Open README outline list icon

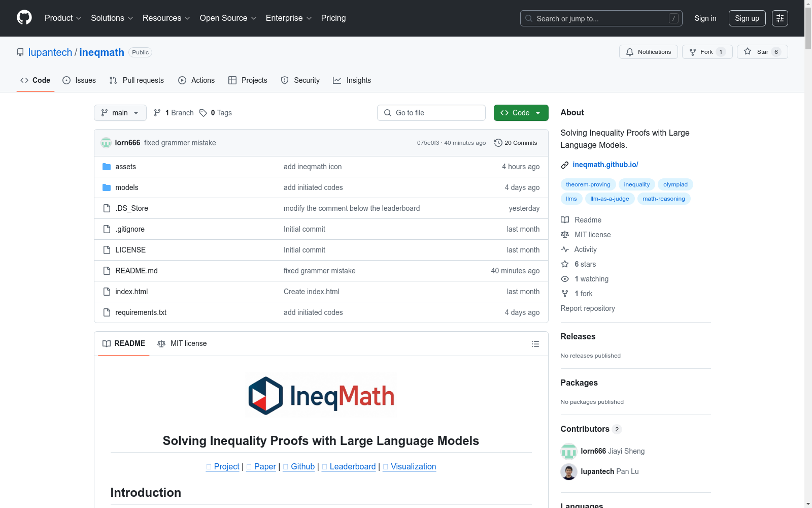click(535, 344)
